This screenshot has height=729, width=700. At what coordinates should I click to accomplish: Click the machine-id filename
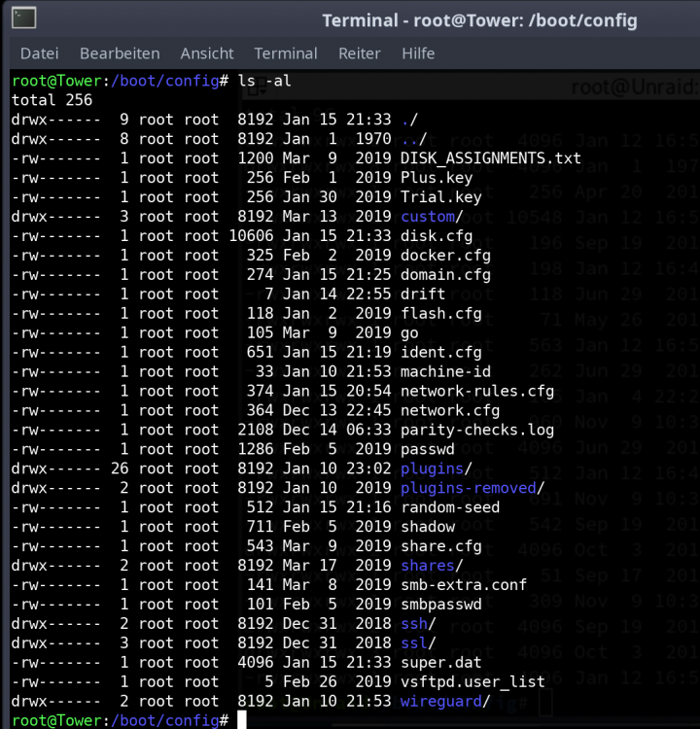point(445,371)
